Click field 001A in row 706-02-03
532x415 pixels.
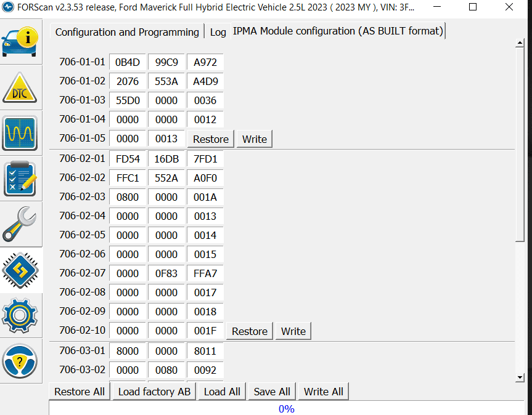(205, 197)
